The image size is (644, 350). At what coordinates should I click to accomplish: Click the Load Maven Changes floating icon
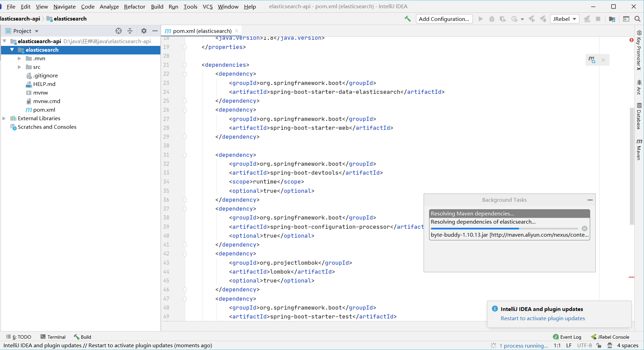pyautogui.click(x=592, y=60)
